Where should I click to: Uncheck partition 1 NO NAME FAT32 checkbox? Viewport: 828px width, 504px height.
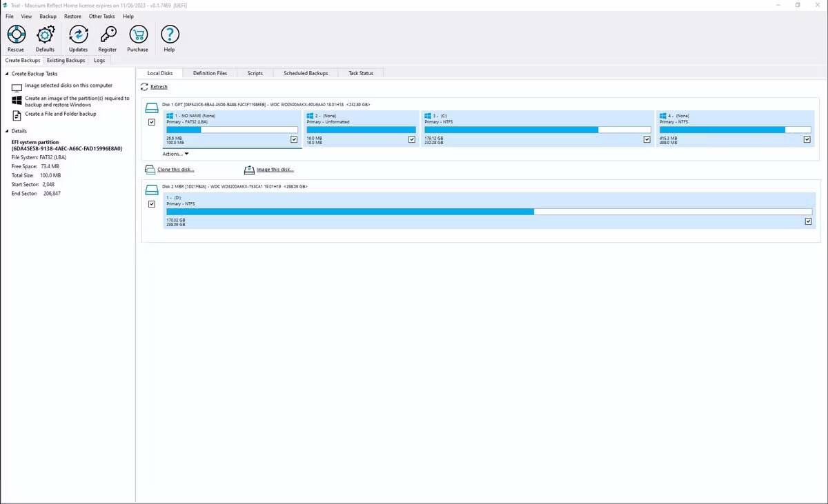click(294, 139)
